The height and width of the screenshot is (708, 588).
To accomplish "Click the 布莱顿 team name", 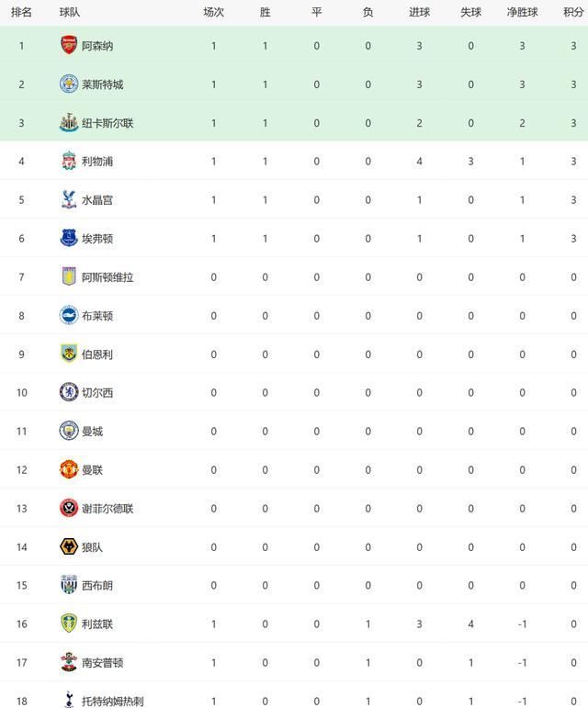I will [x=97, y=316].
